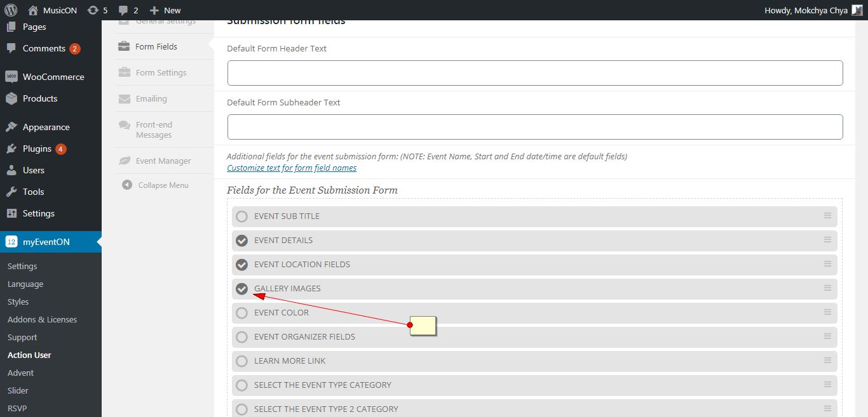Expand the WooCommerce sidebar menu

click(53, 77)
